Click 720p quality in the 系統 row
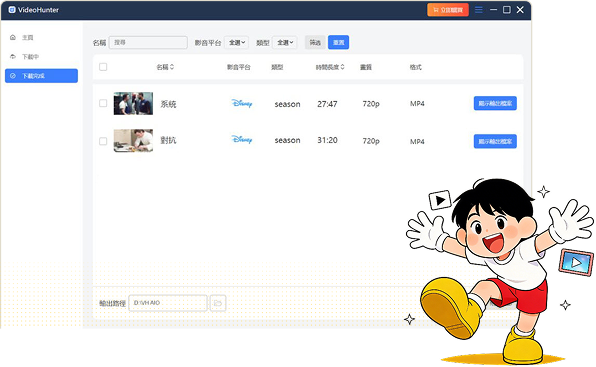This screenshot has height=367, width=596. [x=371, y=104]
